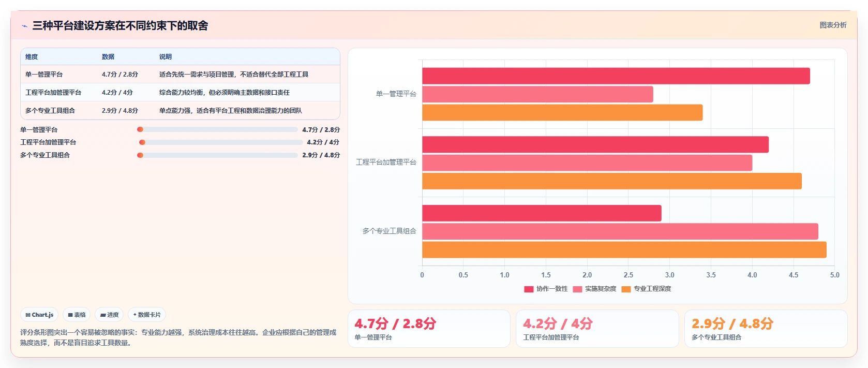
Task: Click the red 协作一致性 bar for 多个专业工具组合
Action: coord(542,213)
